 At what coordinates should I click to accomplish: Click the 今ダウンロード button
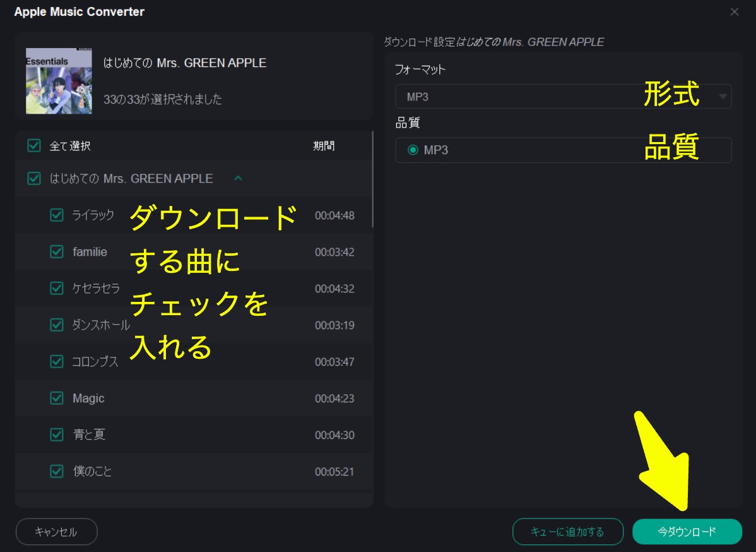click(x=687, y=532)
